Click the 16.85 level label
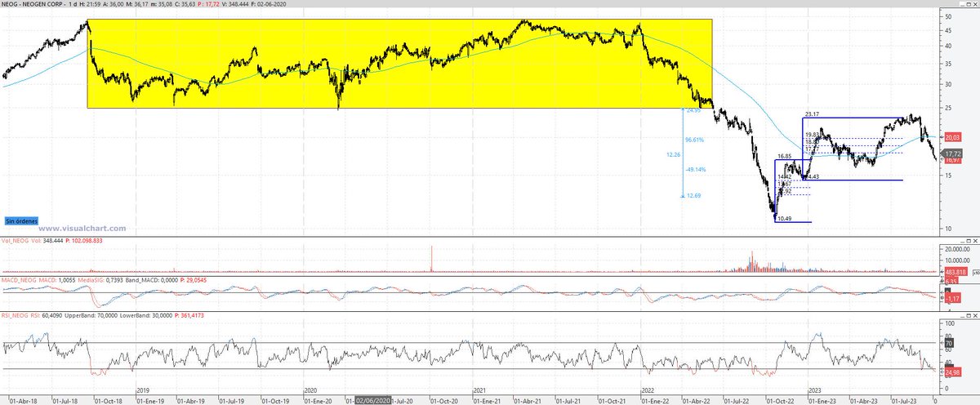Screen dimensions: 980x405 click(x=784, y=156)
